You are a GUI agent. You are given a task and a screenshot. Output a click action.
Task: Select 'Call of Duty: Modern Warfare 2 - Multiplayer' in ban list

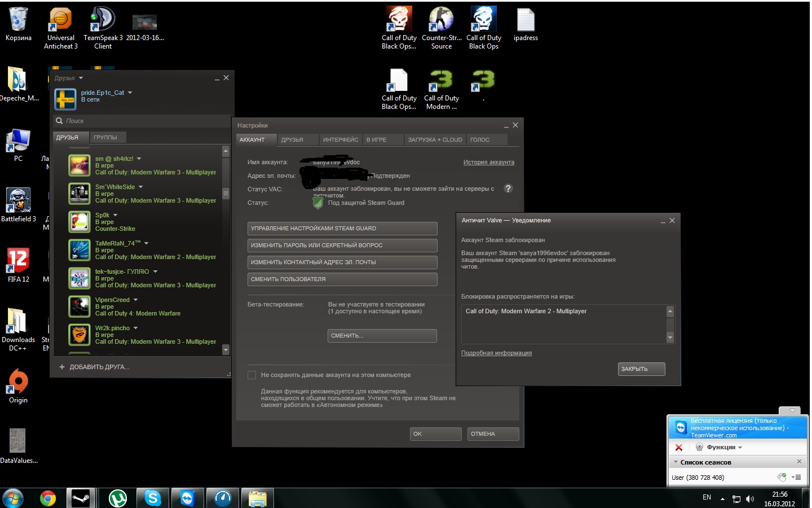[526, 311]
